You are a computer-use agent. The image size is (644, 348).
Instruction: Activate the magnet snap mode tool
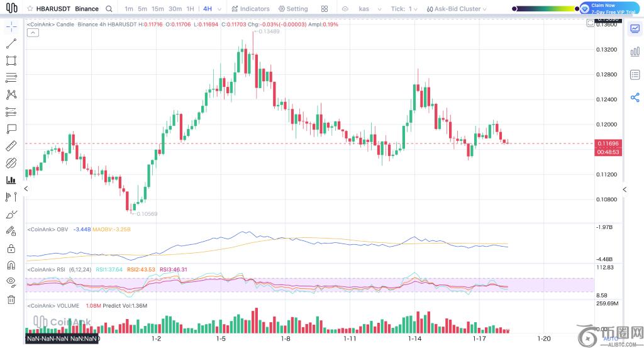11,265
